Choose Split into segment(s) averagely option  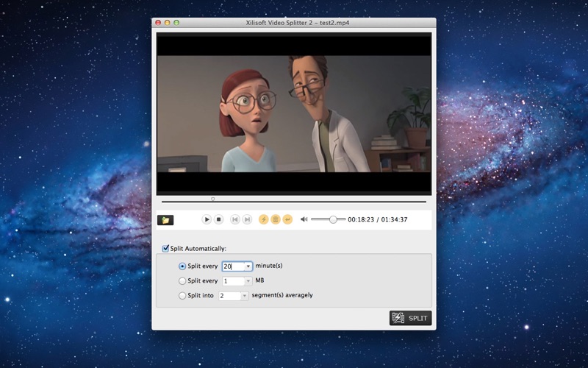[x=182, y=296]
